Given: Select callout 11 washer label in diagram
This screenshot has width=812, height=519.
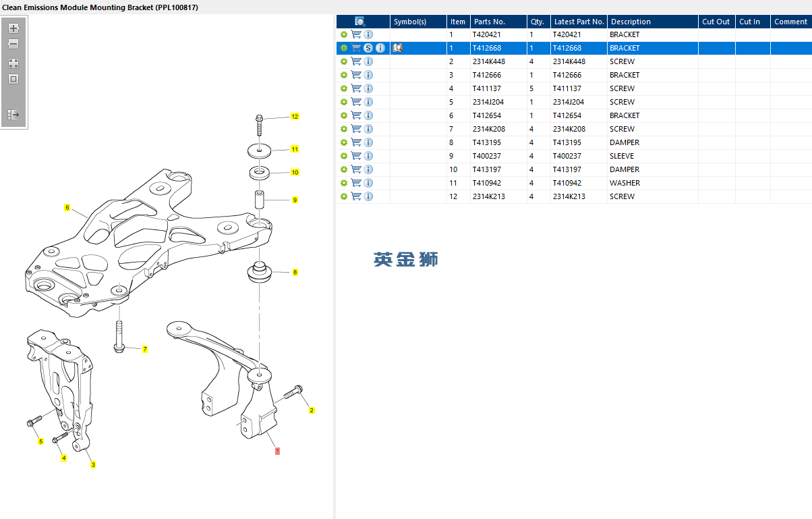Looking at the screenshot, I should (295, 149).
